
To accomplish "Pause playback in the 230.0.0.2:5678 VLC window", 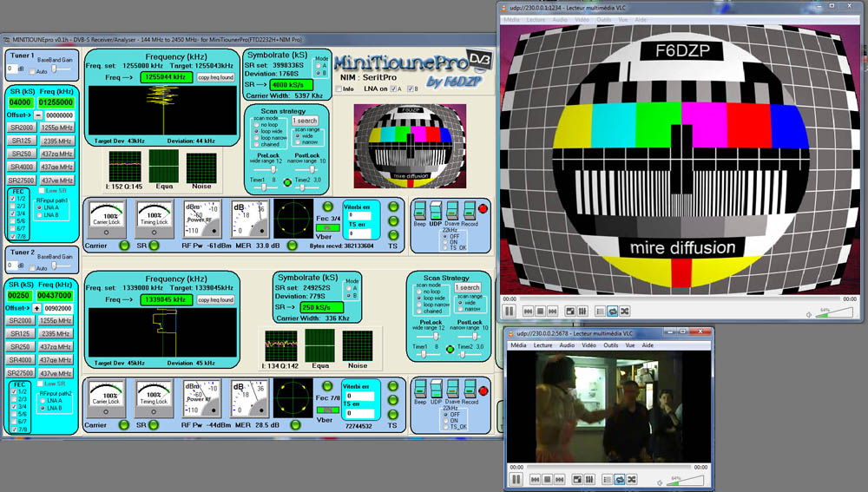I will pyautogui.click(x=516, y=479).
